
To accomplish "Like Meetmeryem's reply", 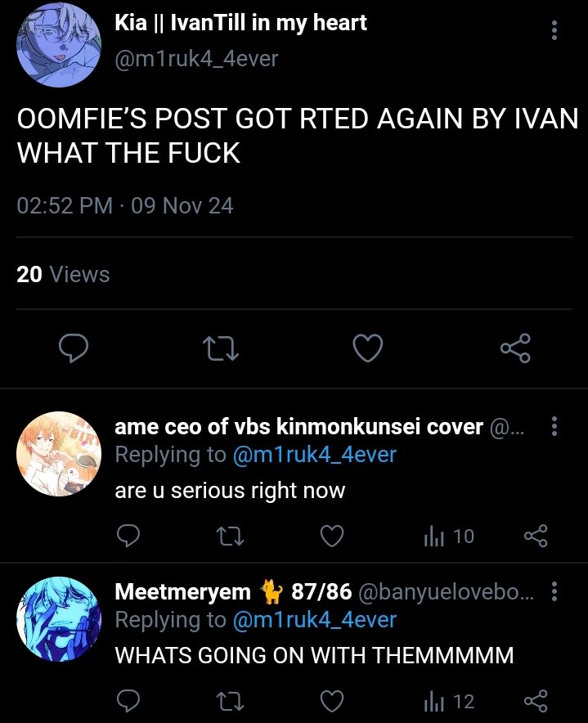I will [332, 701].
